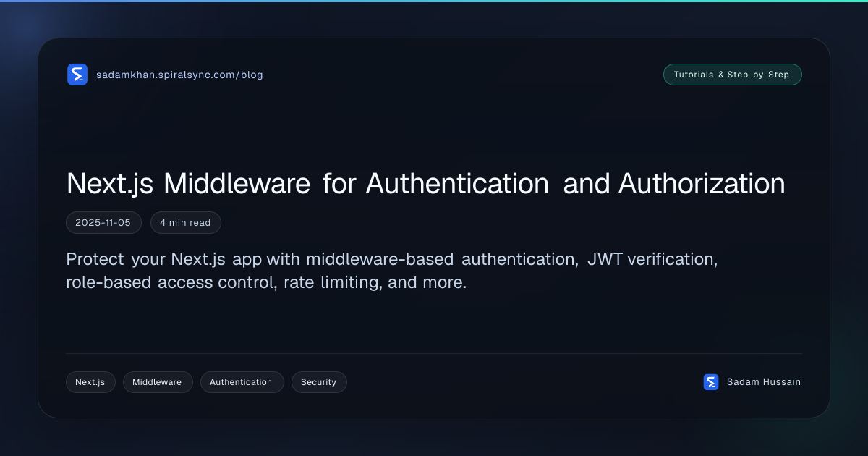This screenshot has height=456, width=868.
Task: Click the Next.js tag pill
Action: point(90,382)
